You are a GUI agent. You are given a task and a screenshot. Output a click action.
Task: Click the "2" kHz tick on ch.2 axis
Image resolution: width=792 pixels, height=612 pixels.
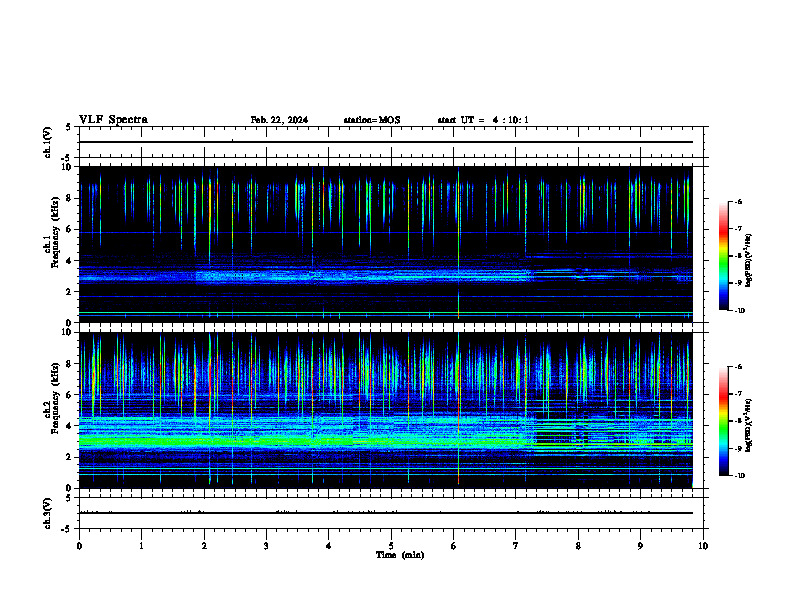tap(70, 457)
